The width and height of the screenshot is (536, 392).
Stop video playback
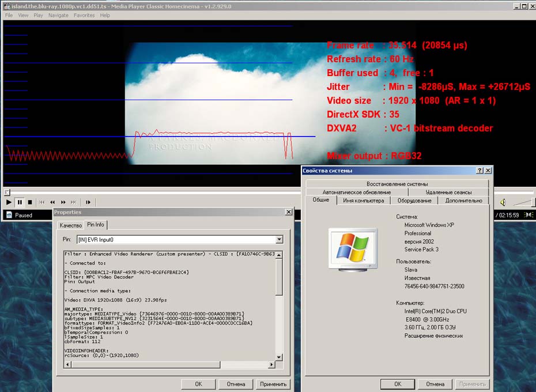(30, 202)
